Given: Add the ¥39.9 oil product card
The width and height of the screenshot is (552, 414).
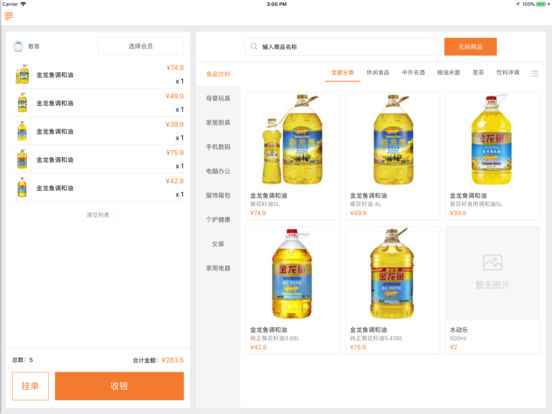Looking at the screenshot, I should pyautogui.click(x=492, y=156).
